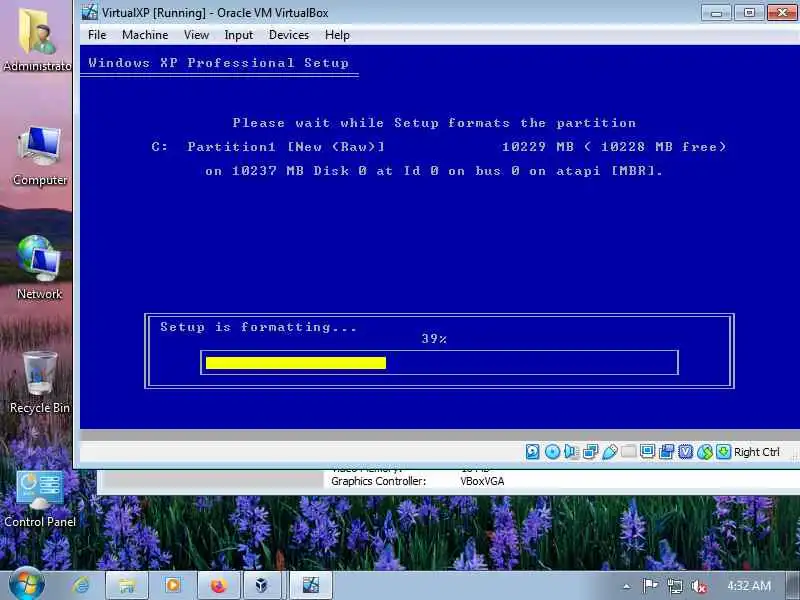Show hidden tray icons arrow
This screenshot has height=600, width=800.
tap(627, 586)
